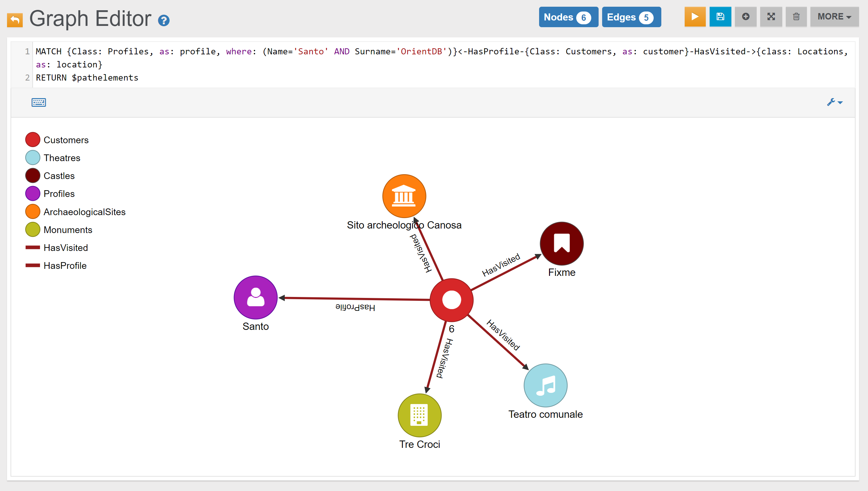Image resolution: width=868 pixels, height=491 pixels.
Task: Click the Sito archeologico Canosa node
Action: click(x=404, y=196)
